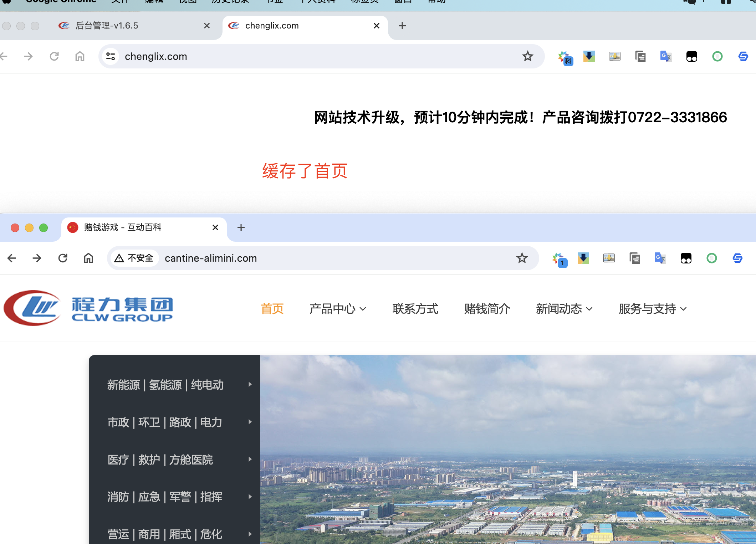Open the 联系方式 navigation link
This screenshot has width=756, height=544.
pos(415,309)
